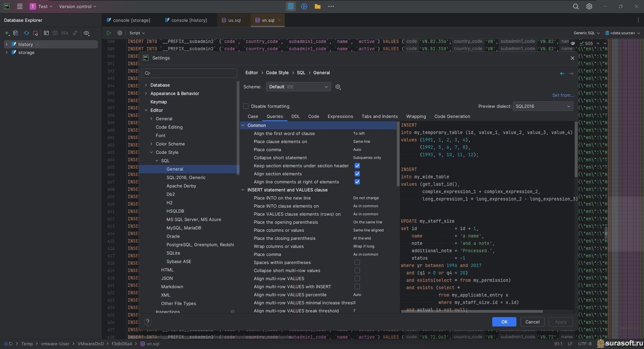The image size is (644, 349).
Task: Click the Files folder icon in title bar
Action: point(317,7)
